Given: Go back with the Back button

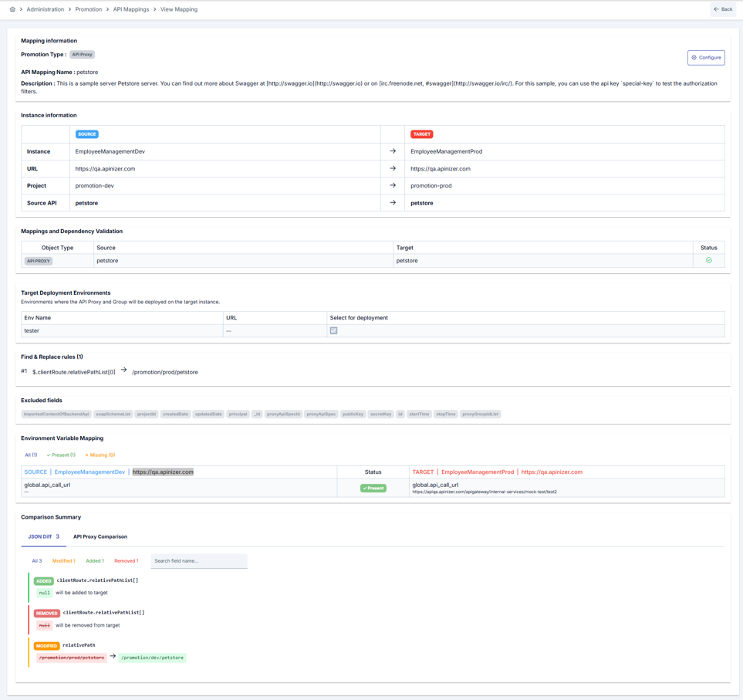Looking at the screenshot, I should [x=723, y=9].
